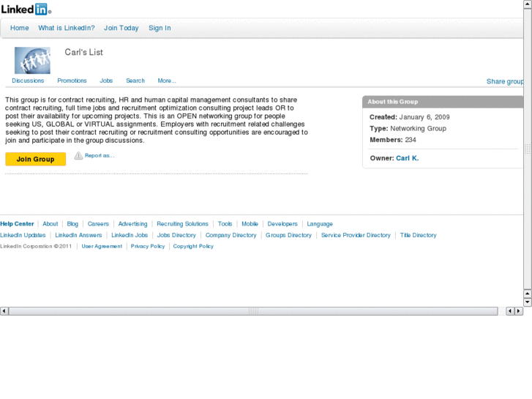Click the vertical scrollbar thumb
Screen dimensions: 532x399
point(528,149)
